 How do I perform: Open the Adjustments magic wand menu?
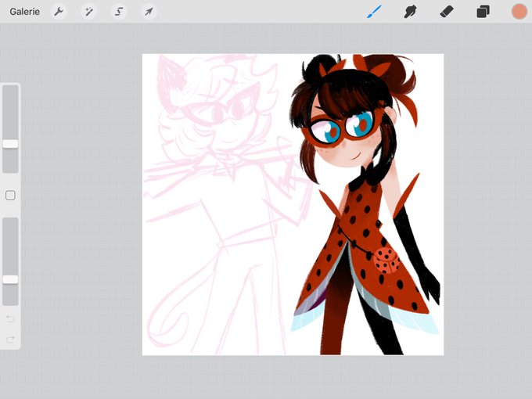[x=88, y=12]
